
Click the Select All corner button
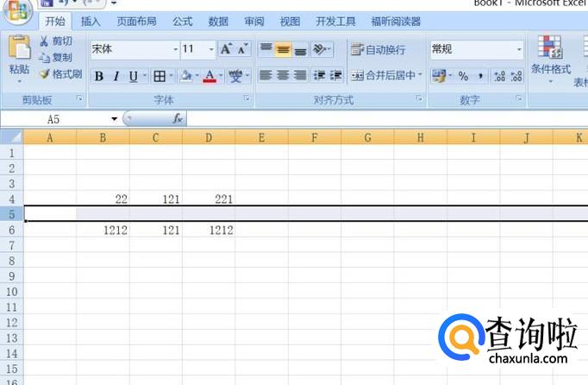point(11,137)
